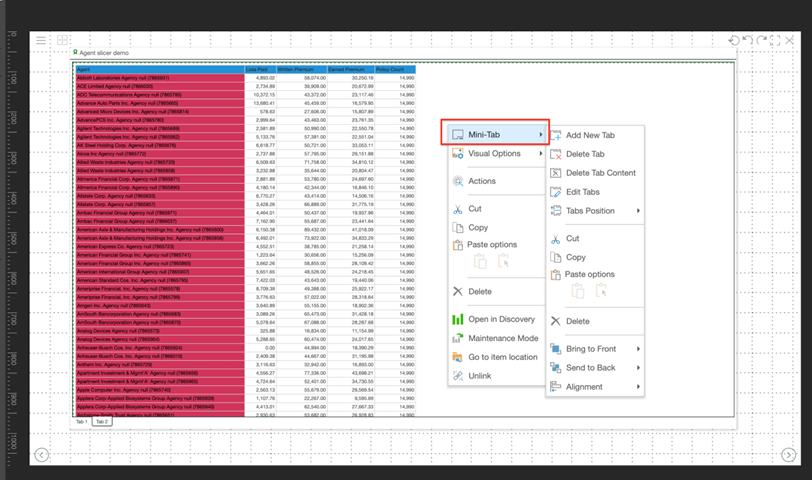The height and width of the screenshot is (480, 812).
Task: Click the Visual Options icon
Action: pyautogui.click(x=458, y=153)
